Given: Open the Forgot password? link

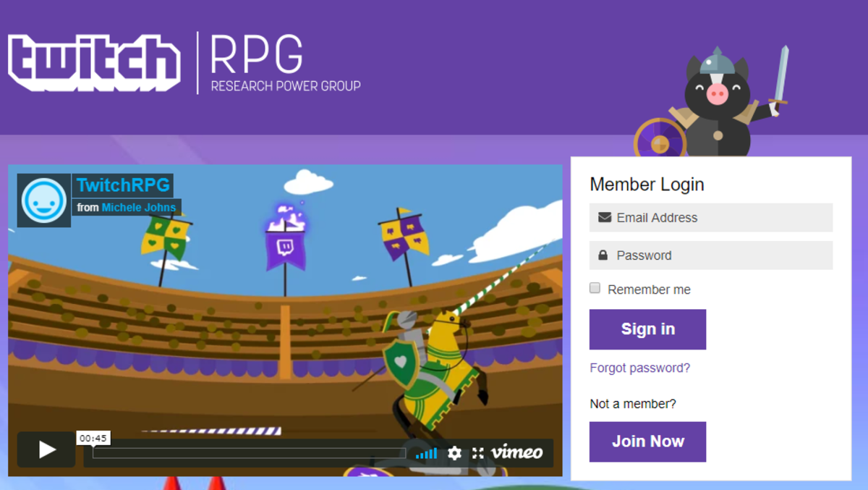Looking at the screenshot, I should click(x=639, y=368).
